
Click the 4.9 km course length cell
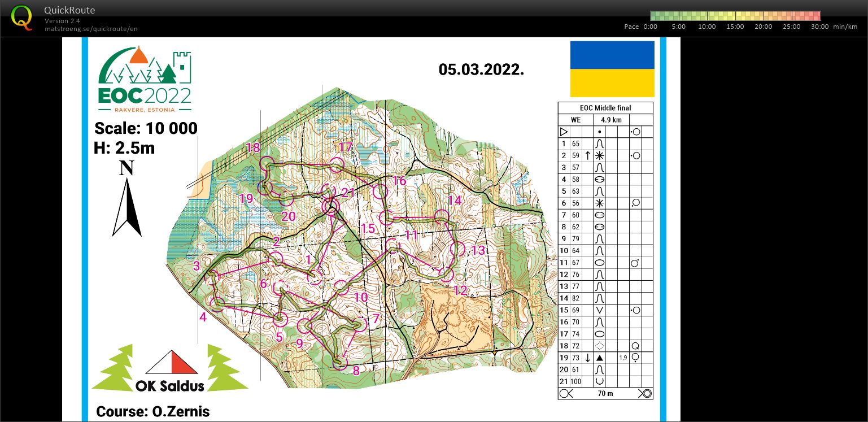tap(611, 120)
